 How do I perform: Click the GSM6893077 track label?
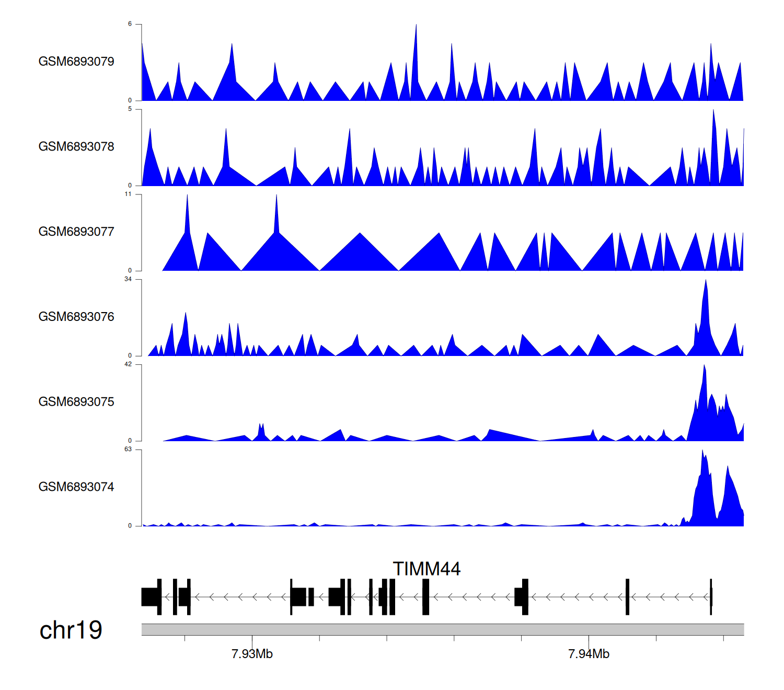coord(76,232)
